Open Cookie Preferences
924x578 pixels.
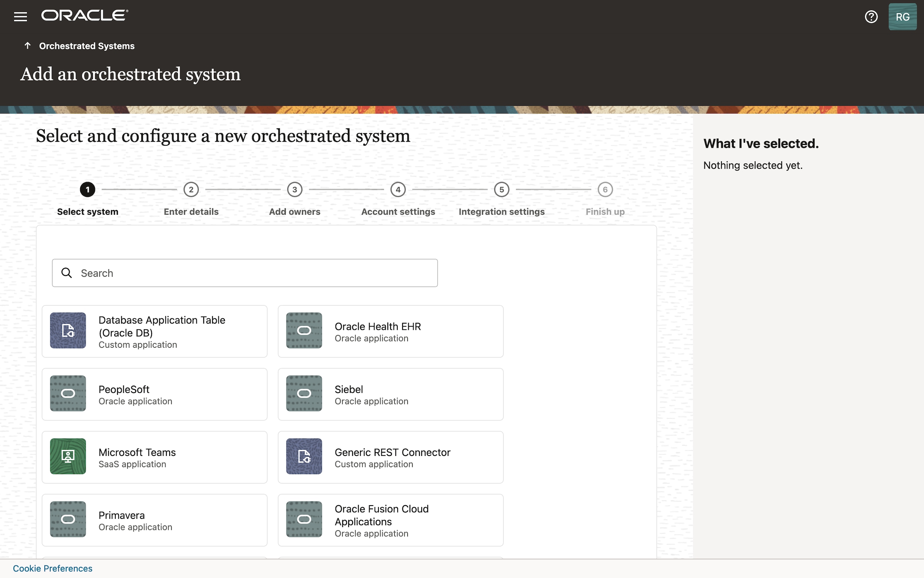[x=53, y=568]
